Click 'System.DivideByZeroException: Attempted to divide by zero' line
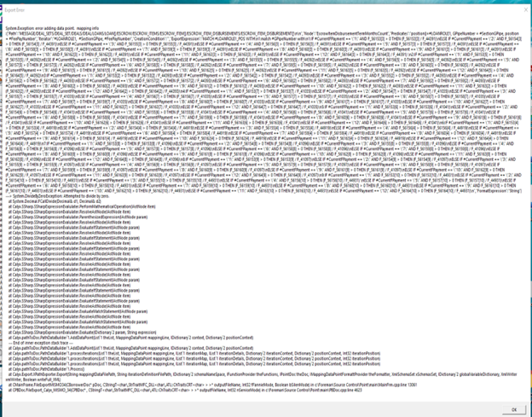The height and width of the screenshot is (417, 532). click(x=58, y=196)
